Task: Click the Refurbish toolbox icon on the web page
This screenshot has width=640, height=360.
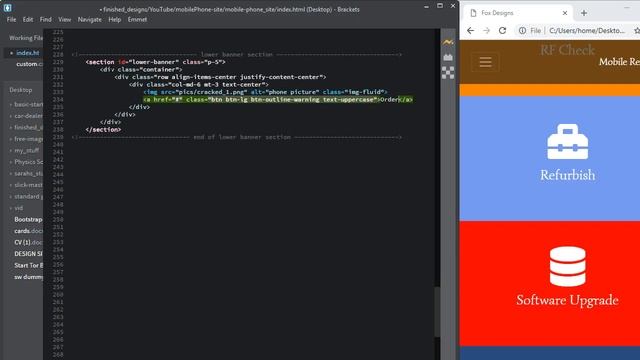Action: click(x=567, y=141)
